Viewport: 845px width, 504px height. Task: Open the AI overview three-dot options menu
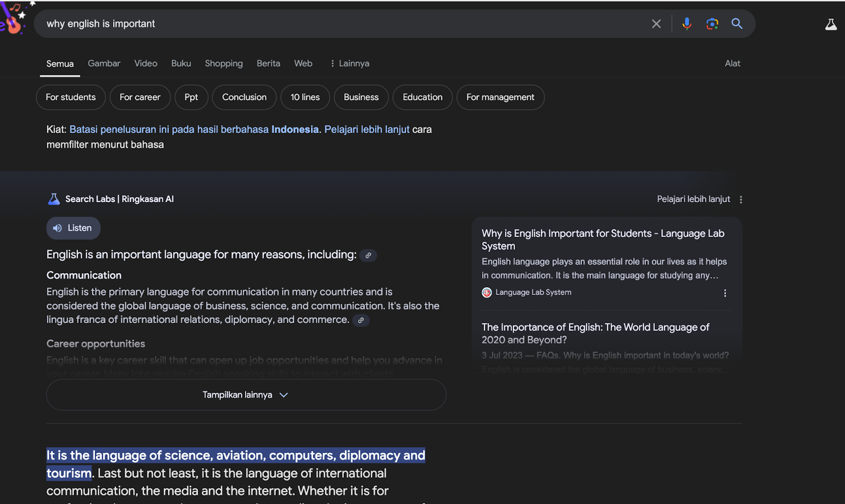(x=741, y=199)
